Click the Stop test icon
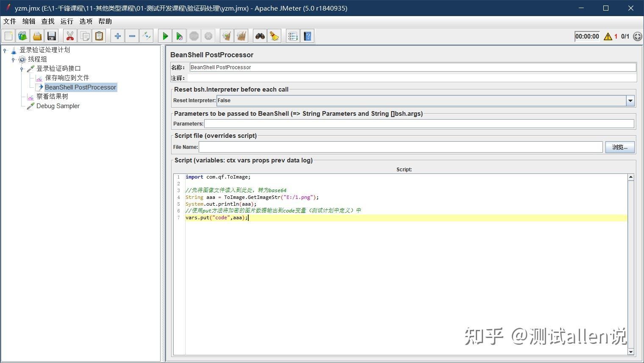This screenshot has height=363, width=644. 194,36
